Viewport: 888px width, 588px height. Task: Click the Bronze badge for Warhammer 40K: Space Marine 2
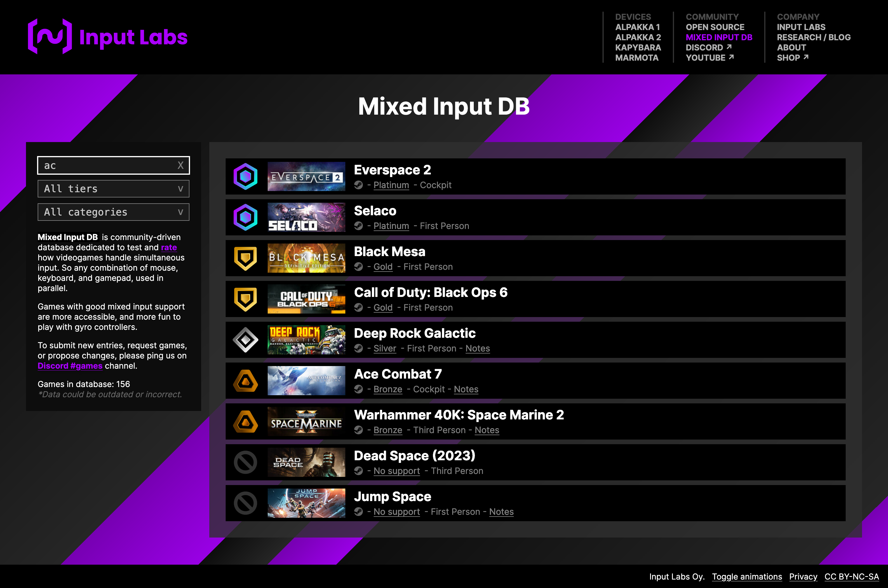click(245, 421)
